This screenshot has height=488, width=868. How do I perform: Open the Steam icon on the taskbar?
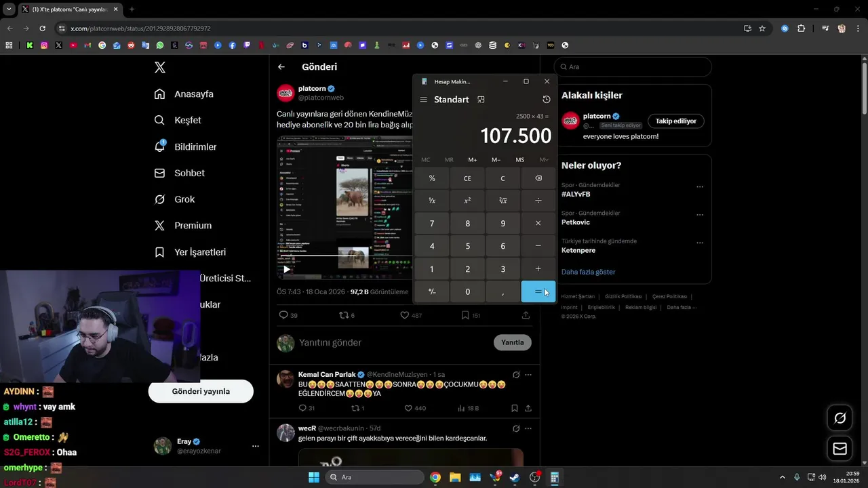515,477
